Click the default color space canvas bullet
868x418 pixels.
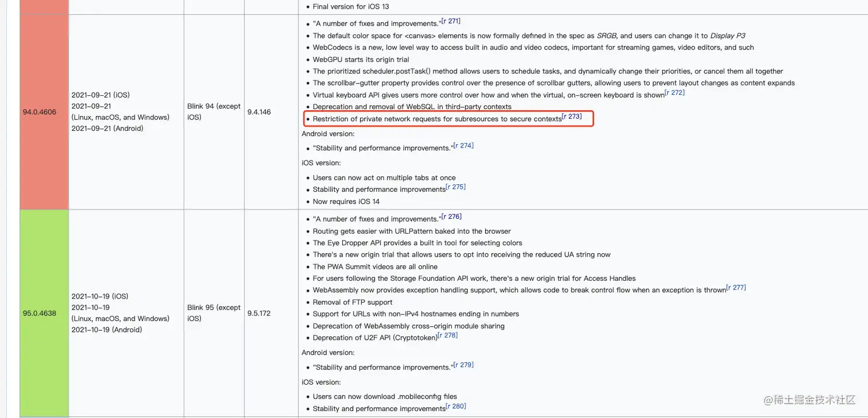(x=529, y=36)
